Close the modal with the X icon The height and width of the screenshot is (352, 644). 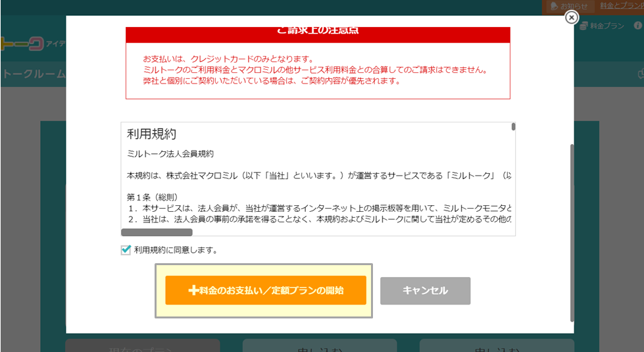(x=571, y=18)
